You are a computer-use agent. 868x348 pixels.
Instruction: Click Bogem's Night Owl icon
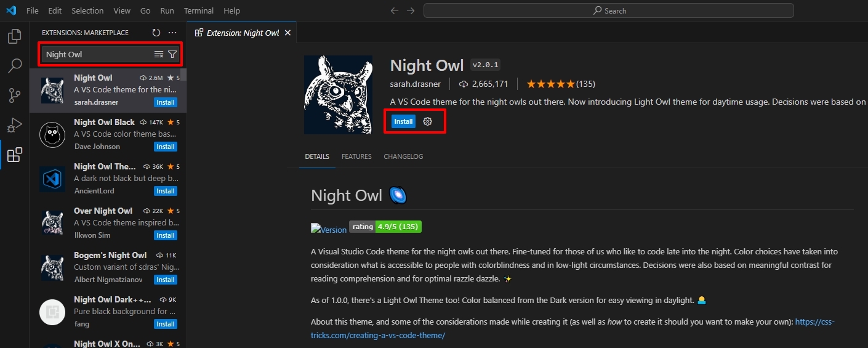(x=52, y=267)
